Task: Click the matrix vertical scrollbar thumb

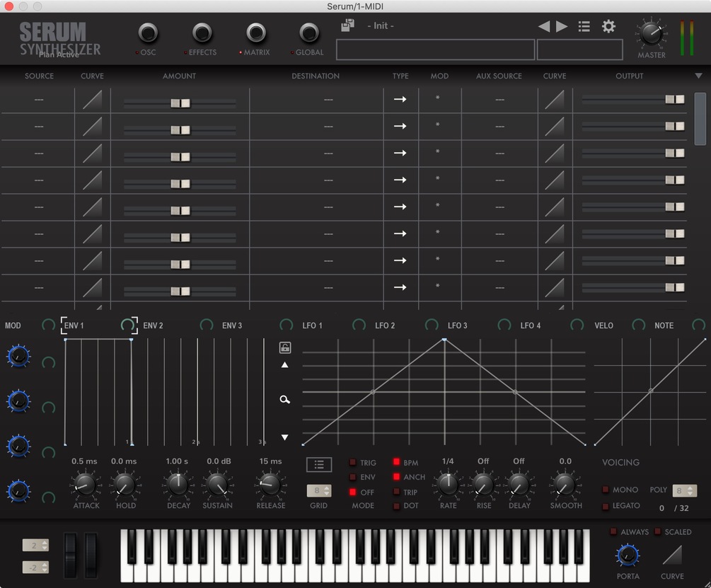Action: click(x=700, y=119)
